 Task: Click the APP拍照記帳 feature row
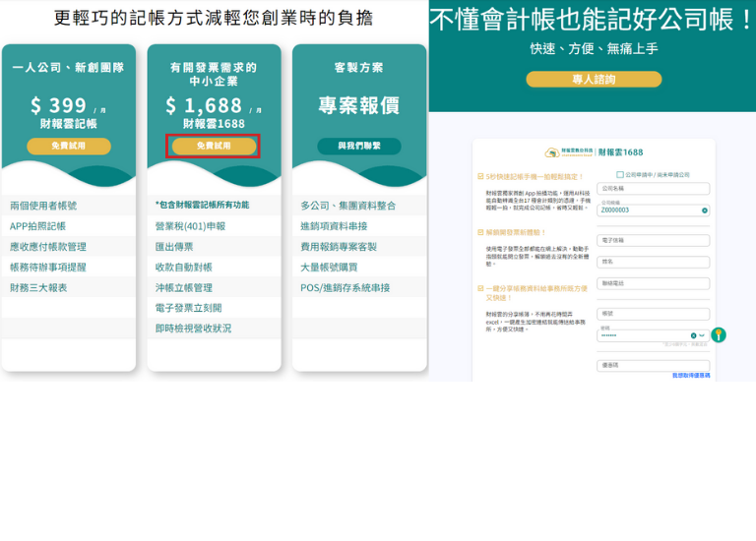click(x=69, y=226)
